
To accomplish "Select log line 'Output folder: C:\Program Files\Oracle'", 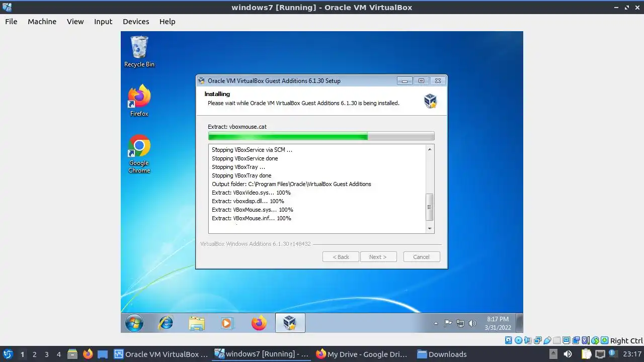I will tap(291, 184).
